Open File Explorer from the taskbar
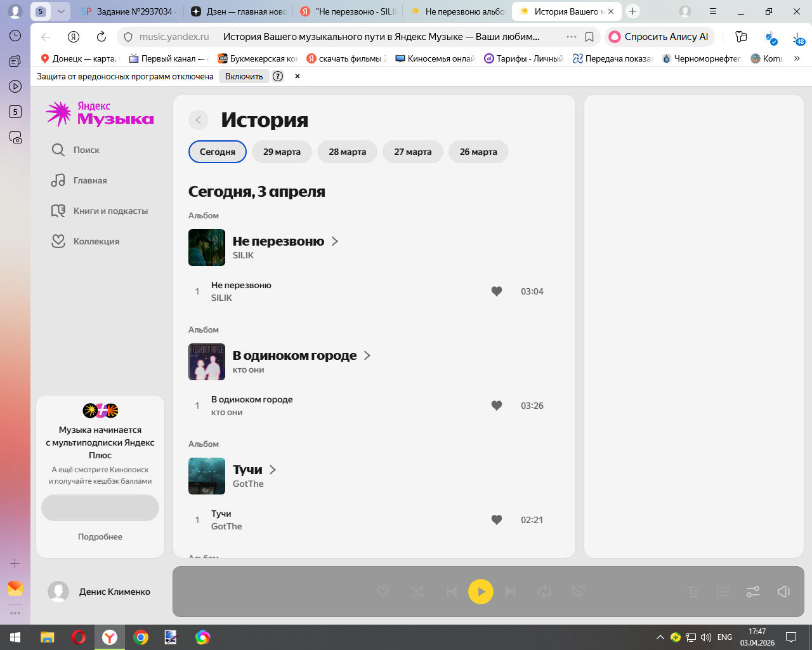Screen dimensions: 812x650 click(x=48, y=637)
